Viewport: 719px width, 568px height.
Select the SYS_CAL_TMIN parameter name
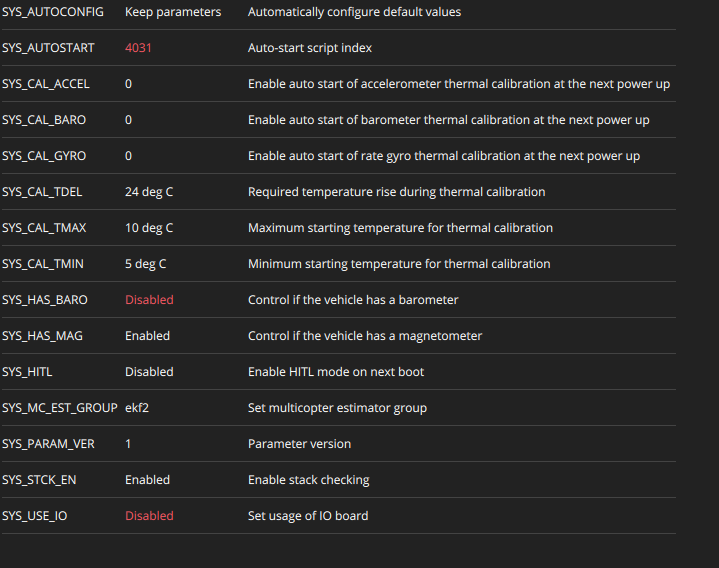click(43, 264)
